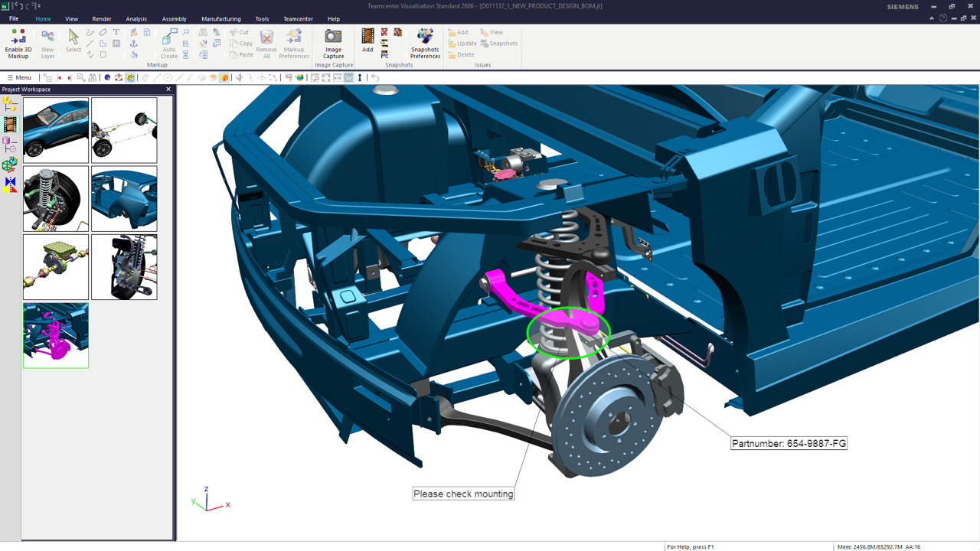980x551 pixels.
Task: Switch to the Render ribbon tab
Action: [x=102, y=18]
